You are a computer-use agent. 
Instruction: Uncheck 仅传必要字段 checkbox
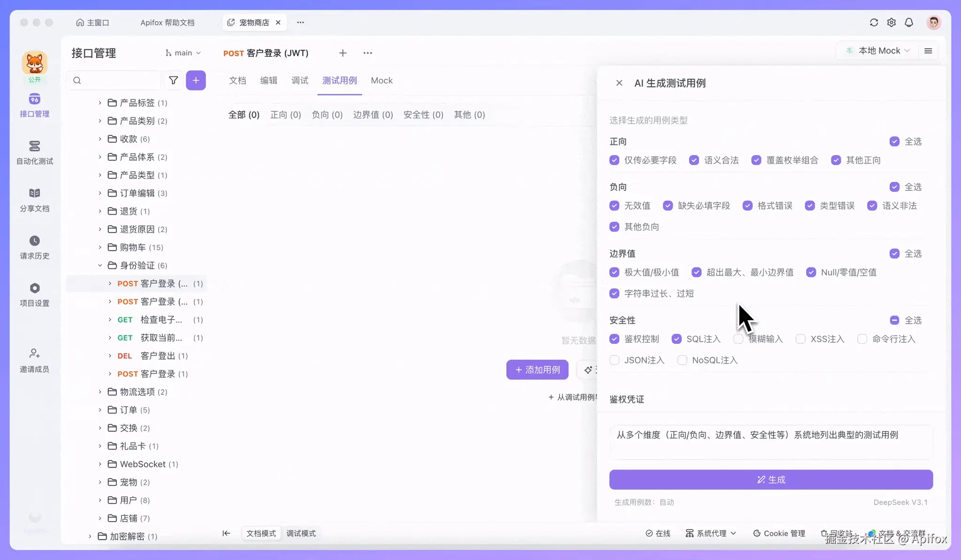[x=614, y=160]
